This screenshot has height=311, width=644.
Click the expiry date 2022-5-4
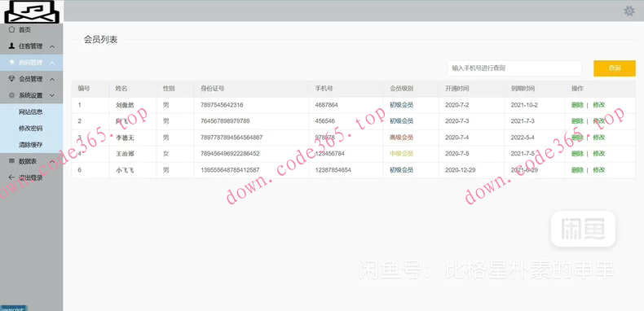523,138
